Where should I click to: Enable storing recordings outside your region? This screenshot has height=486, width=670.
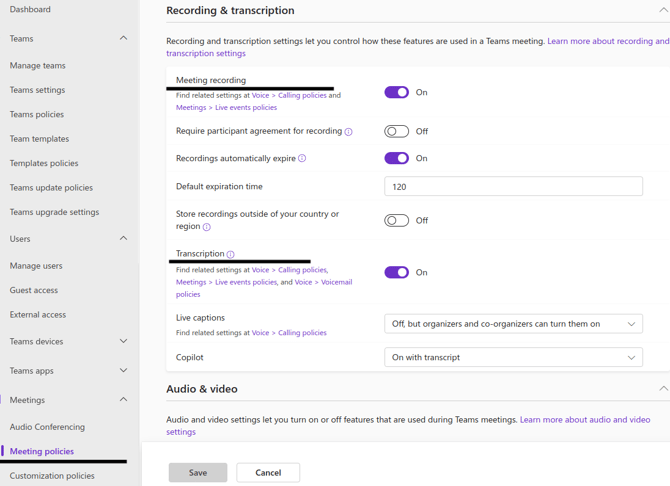tap(397, 221)
